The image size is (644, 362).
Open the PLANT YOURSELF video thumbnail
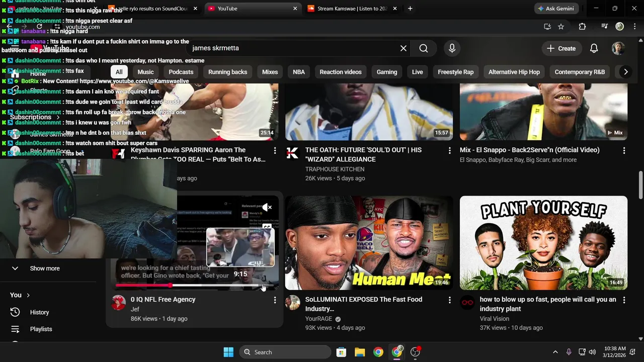(543, 243)
